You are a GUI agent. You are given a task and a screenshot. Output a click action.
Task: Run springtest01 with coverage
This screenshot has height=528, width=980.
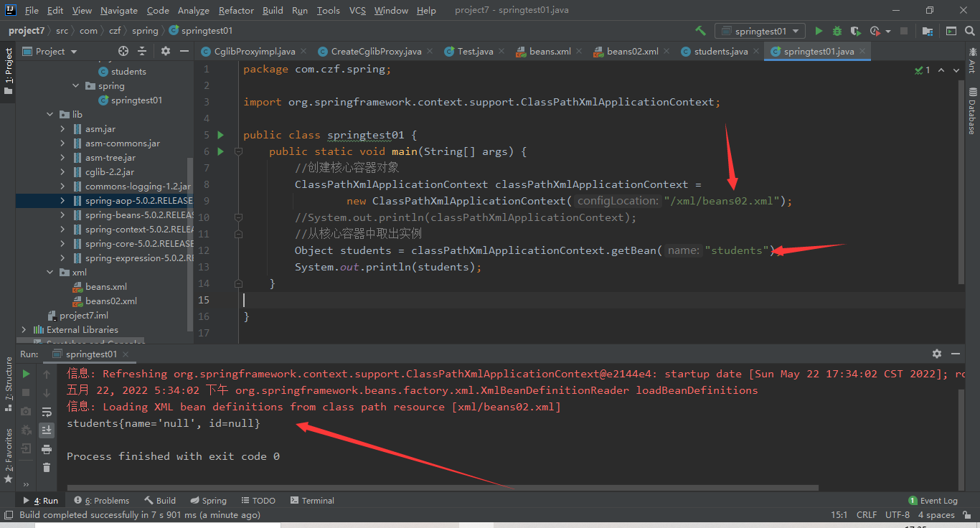tap(855, 31)
